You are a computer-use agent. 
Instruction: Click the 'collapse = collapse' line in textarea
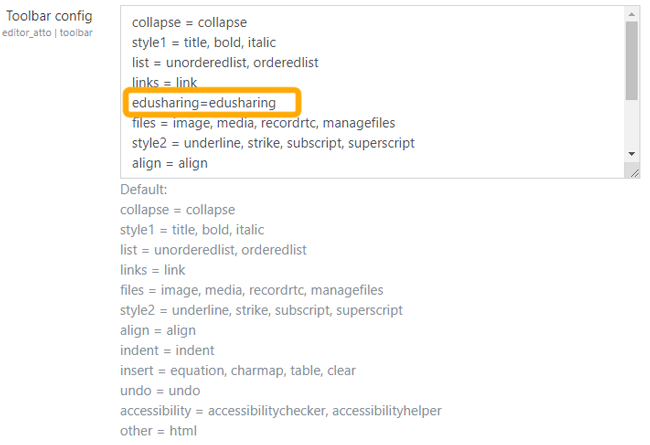(x=189, y=22)
